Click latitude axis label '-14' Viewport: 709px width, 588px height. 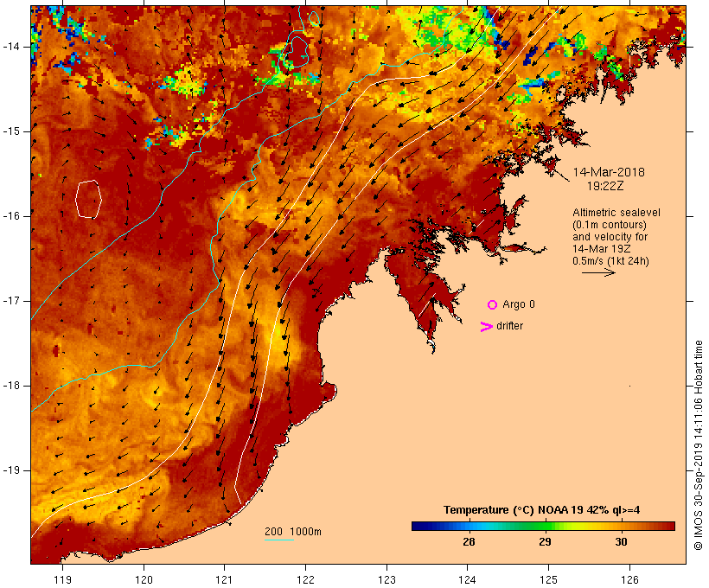(11, 47)
